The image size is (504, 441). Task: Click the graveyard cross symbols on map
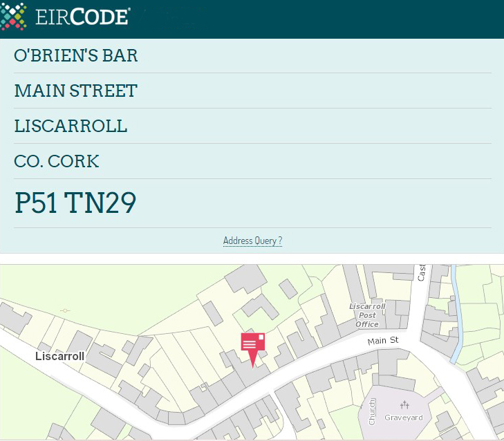click(x=404, y=405)
